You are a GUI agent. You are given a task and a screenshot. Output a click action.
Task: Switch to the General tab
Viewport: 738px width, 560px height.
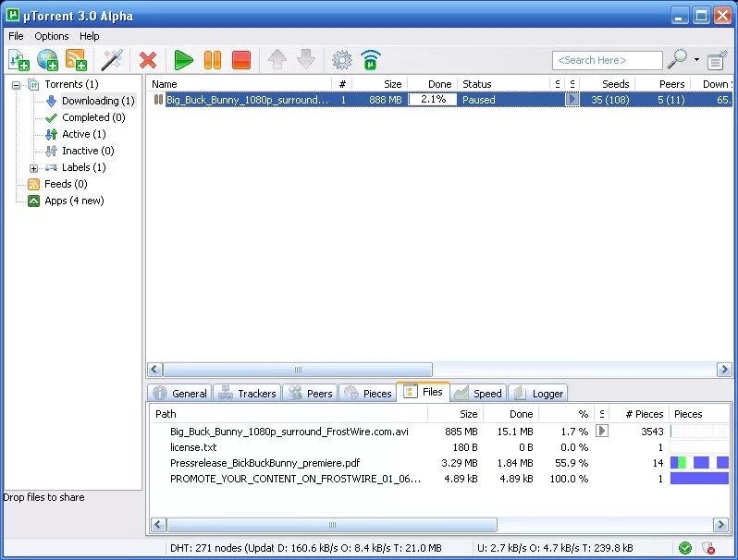180,393
